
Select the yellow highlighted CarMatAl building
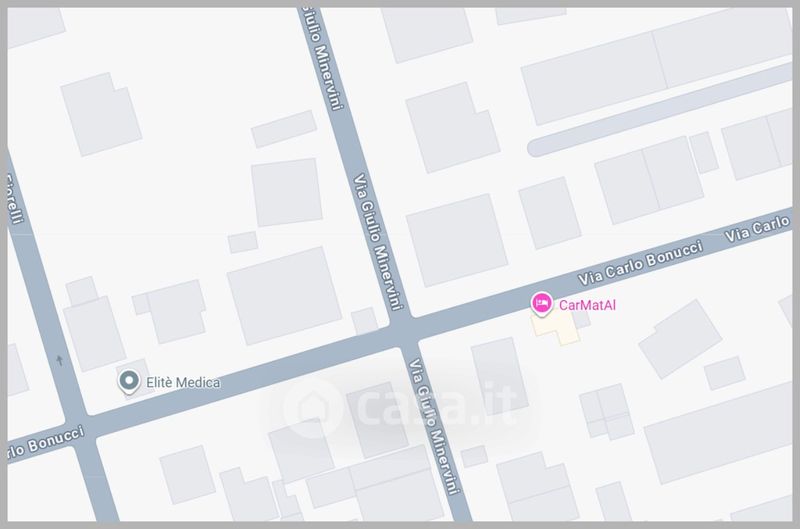tap(556, 329)
